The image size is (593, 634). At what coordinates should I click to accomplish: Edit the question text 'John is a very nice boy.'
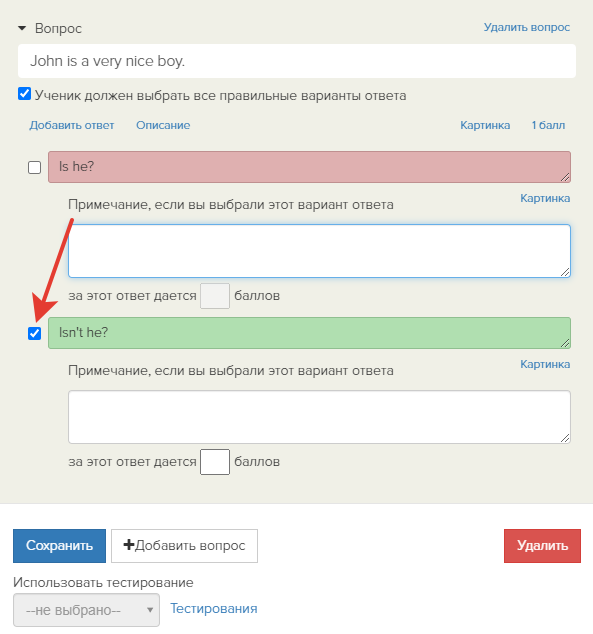point(297,61)
